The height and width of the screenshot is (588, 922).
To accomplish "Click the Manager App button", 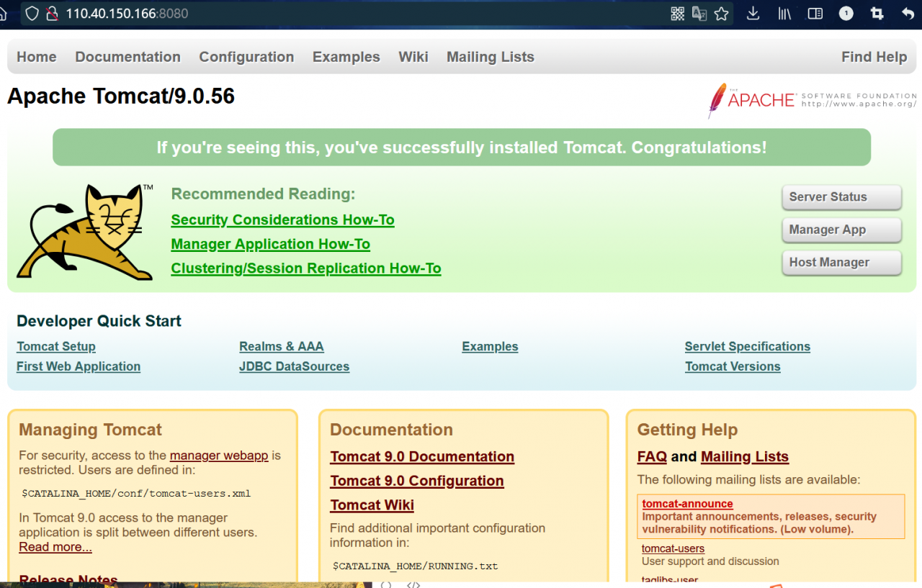I will click(x=841, y=230).
